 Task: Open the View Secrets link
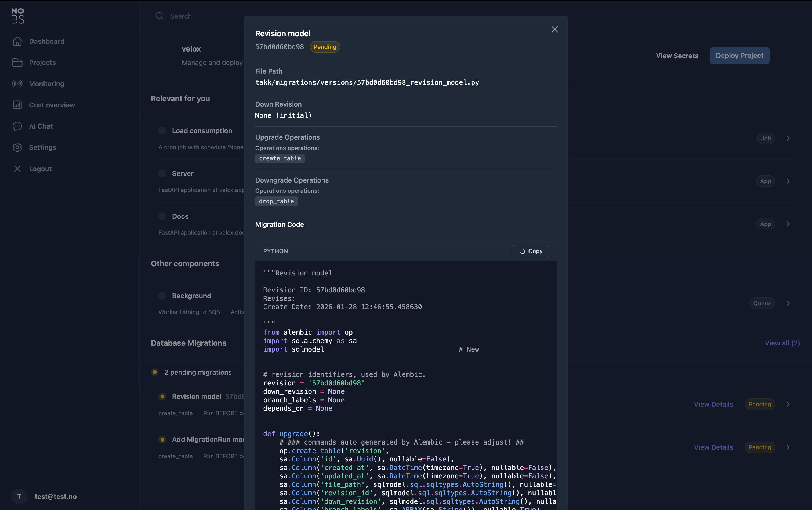[677, 56]
